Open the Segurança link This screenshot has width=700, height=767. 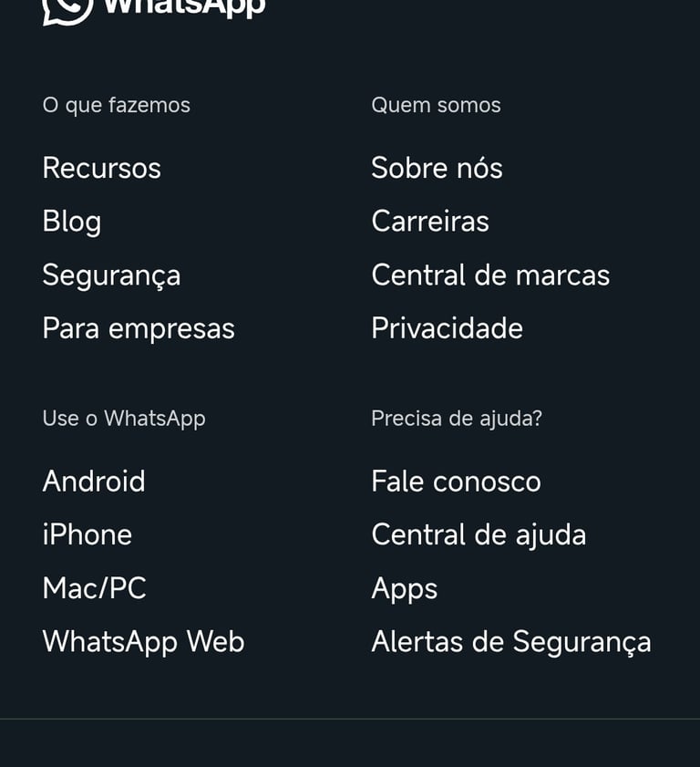tap(111, 275)
